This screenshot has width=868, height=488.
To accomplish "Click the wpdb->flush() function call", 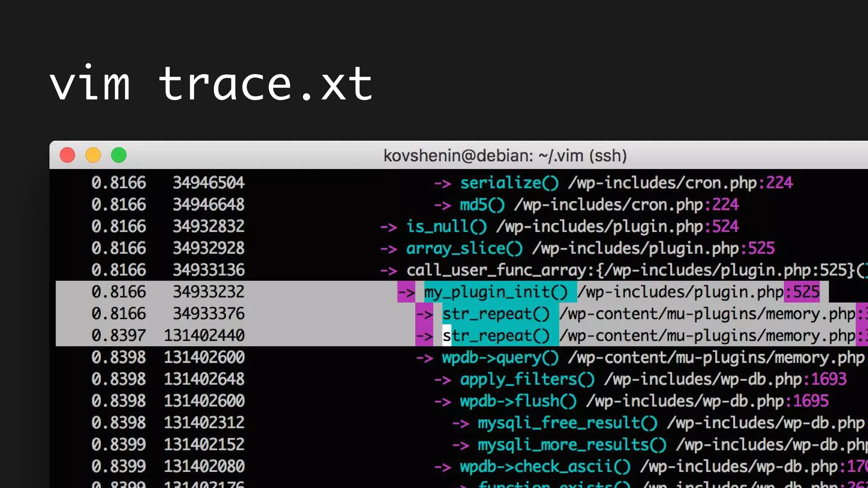I will pyautogui.click(x=518, y=401).
